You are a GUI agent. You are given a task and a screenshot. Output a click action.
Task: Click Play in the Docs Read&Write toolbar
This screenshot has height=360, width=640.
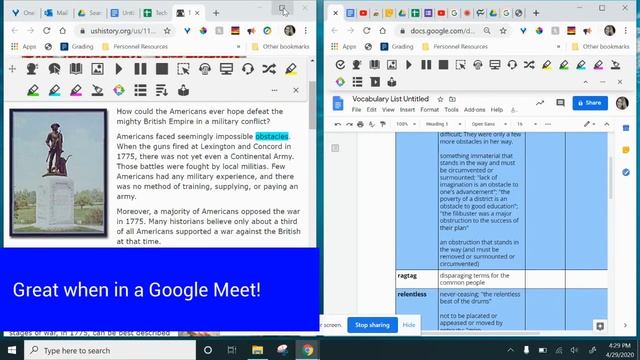point(409,64)
